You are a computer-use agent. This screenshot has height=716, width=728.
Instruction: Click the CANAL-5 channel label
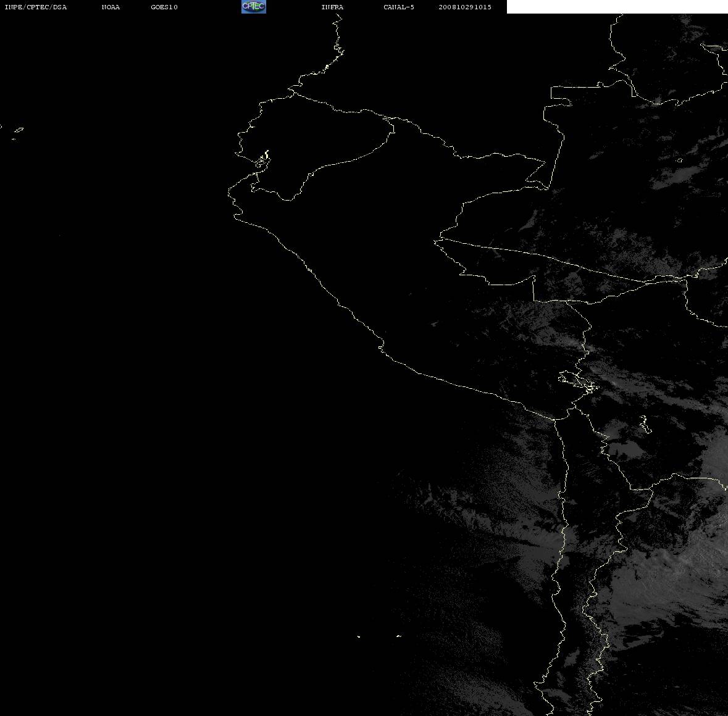(x=399, y=7)
